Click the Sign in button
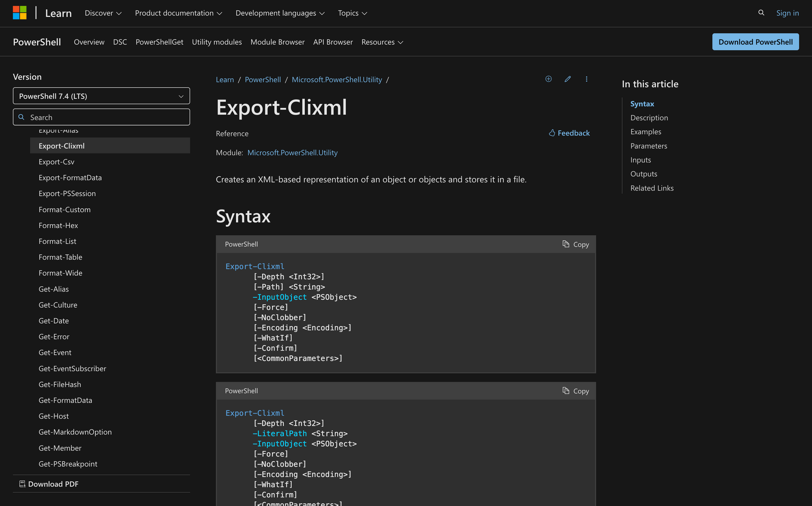This screenshot has width=812, height=506. (788, 12)
